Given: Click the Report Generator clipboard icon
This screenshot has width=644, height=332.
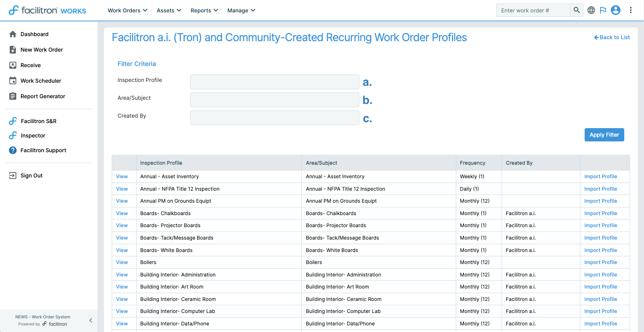Looking at the screenshot, I should (13, 96).
